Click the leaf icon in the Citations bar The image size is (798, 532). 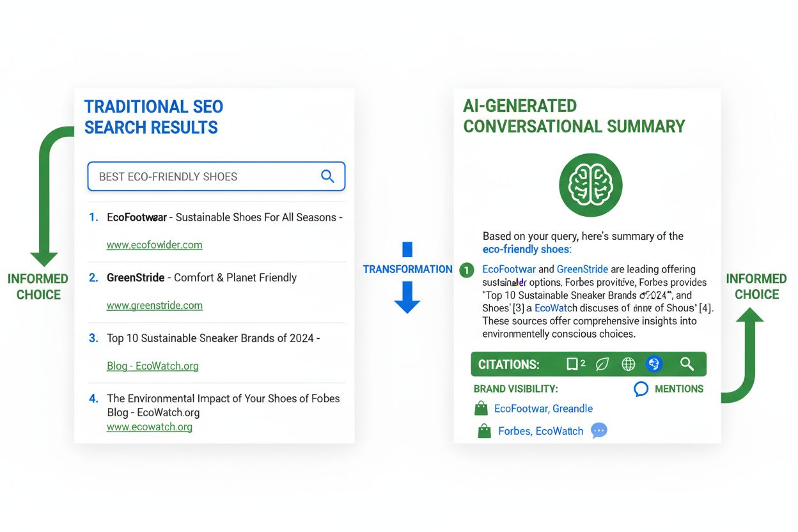(602, 364)
